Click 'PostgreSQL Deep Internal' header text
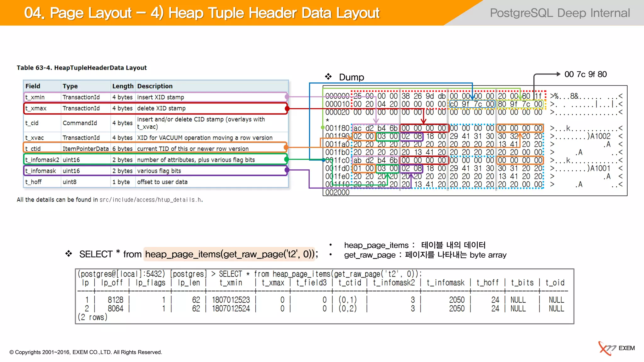The height and width of the screenshot is (362, 644). (x=560, y=13)
